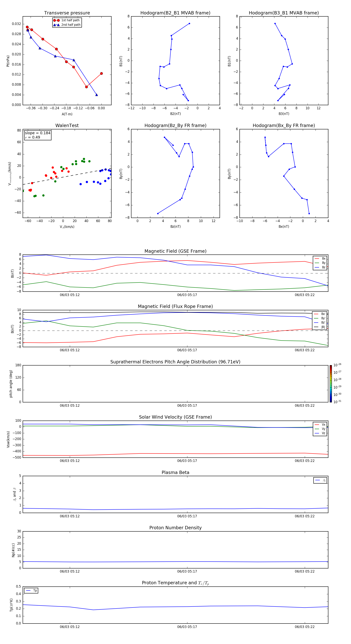Click '06/03 05:17' tick under Proton Temperature plot

[x=187, y=627]
